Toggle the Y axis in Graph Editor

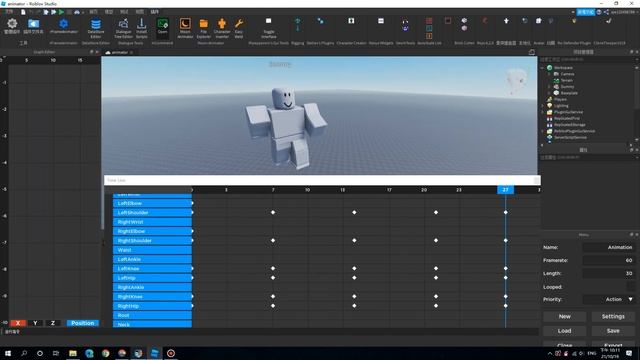tap(36, 323)
